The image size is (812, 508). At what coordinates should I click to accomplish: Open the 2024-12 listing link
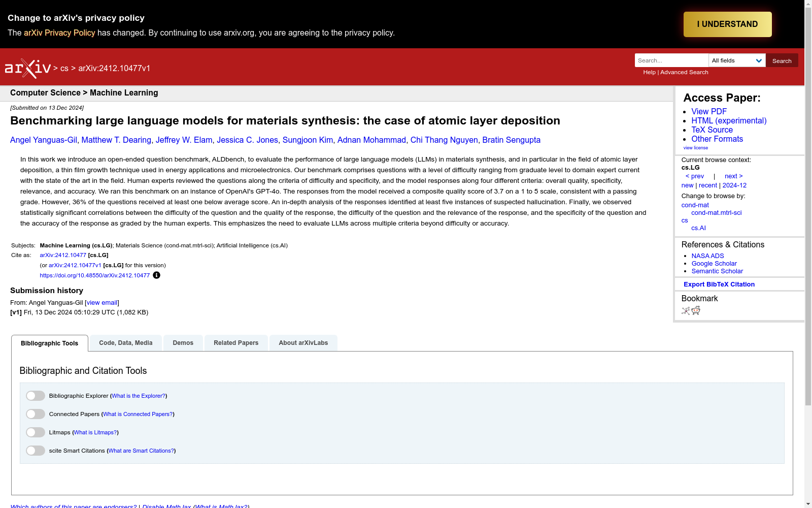click(x=734, y=185)
